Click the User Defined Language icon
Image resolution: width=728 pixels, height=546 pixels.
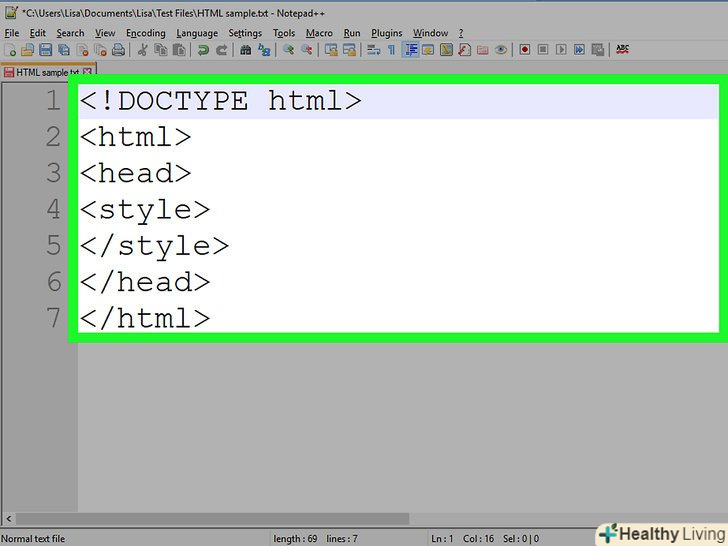[428, 50]
